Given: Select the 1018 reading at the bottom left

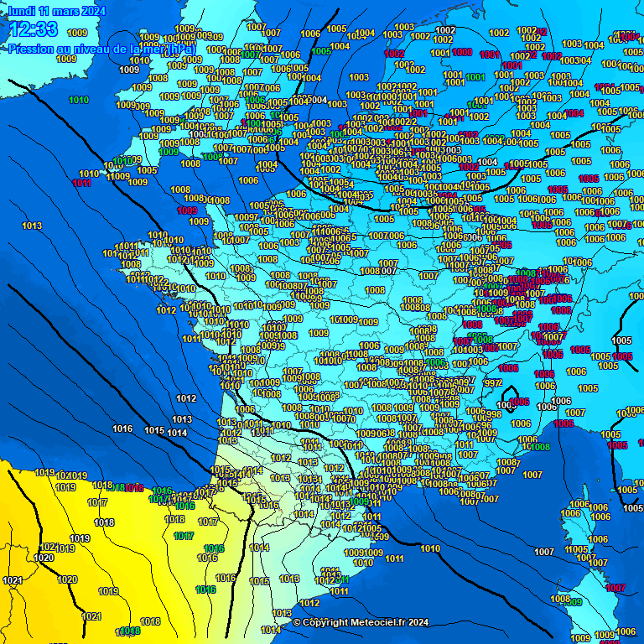Looking at the screenshot, I should pos(150,621).
